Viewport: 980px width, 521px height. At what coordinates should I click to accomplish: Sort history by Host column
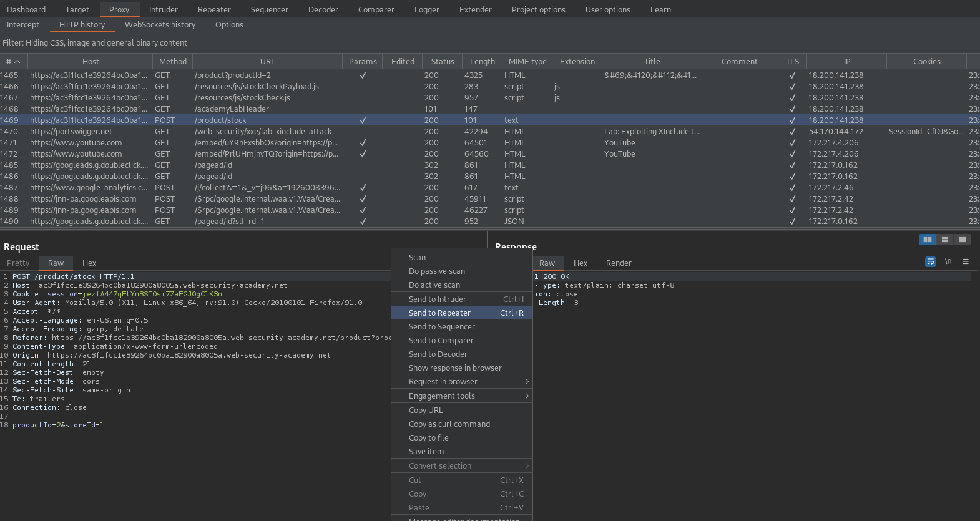click(91, 61)
